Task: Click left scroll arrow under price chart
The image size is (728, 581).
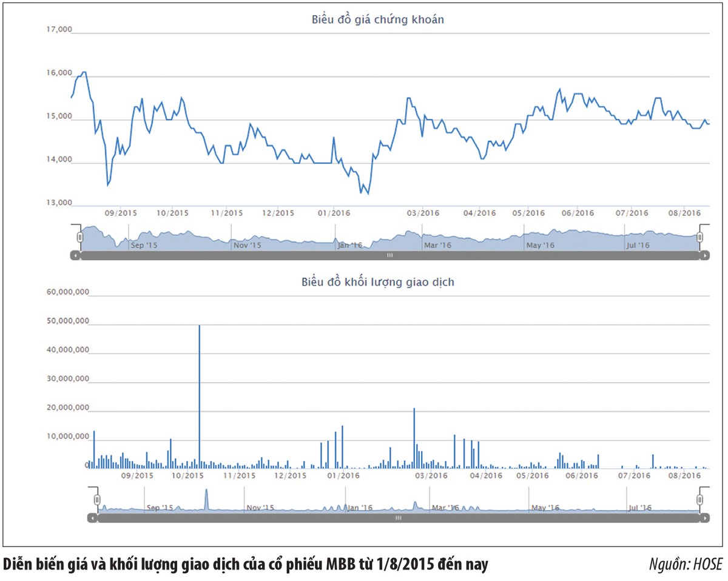Action: click(x=75, y=256)
